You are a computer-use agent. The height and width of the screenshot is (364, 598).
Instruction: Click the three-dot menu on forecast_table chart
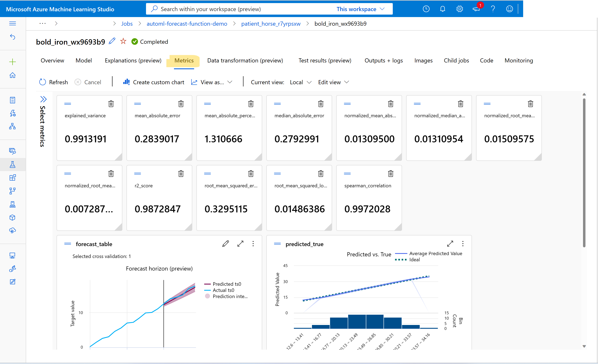pyautogui.click(x=254, y=244)
